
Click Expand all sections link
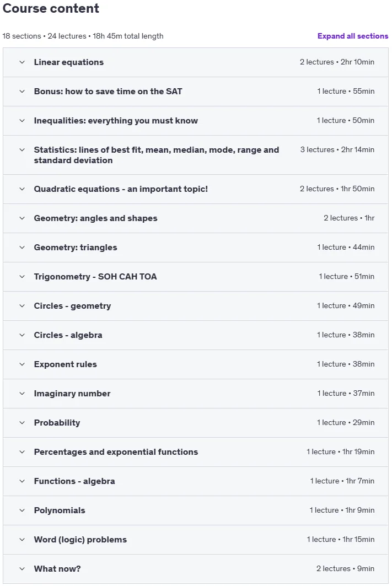(353, 36)
